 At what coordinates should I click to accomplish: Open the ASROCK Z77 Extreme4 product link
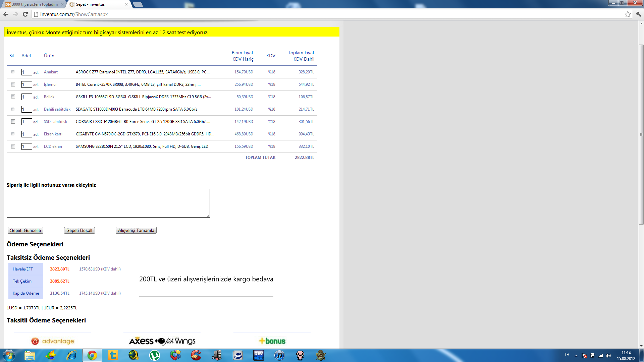[143, 72]
